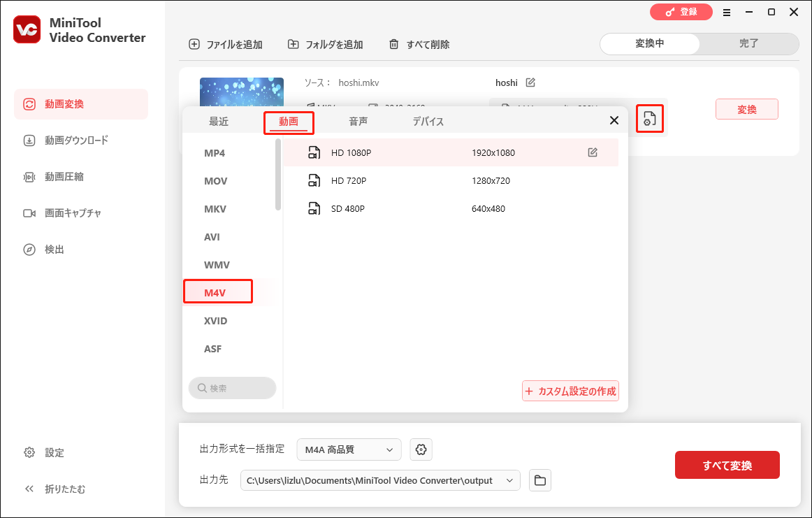812x518 pixels.
Task: Edit the output name hoshi with pencil icon
Action: (530, 82)
